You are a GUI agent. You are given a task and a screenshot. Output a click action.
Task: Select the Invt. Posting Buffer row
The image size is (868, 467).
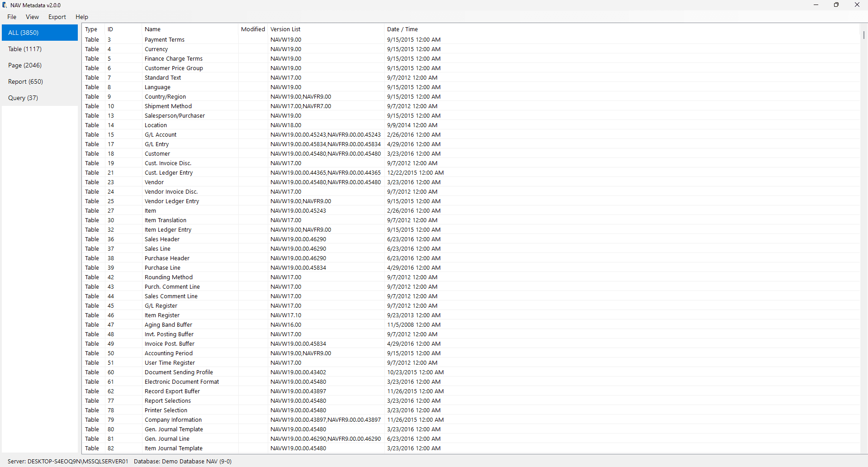click(471, 334)
